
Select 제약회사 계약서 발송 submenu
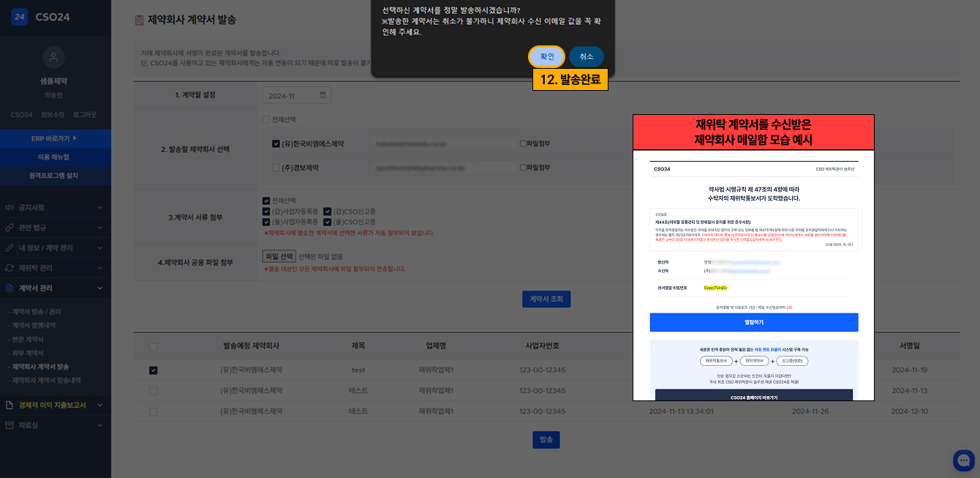click(39, 367)
